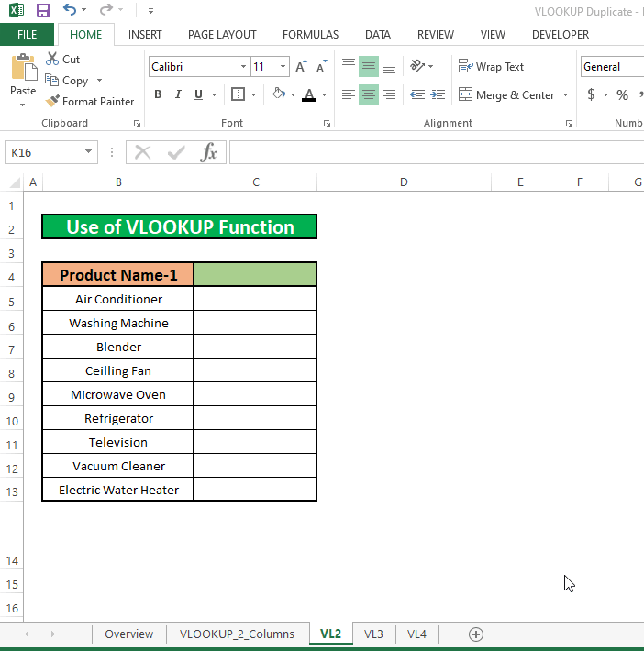Click the Save icon in quick access toolbar
This screenshot has height=651, width=644.
tap(43, 9)
